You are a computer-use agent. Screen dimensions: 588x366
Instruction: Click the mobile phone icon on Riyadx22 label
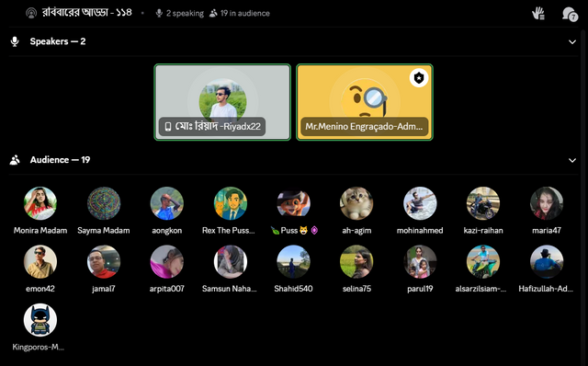tap(168, 127)
